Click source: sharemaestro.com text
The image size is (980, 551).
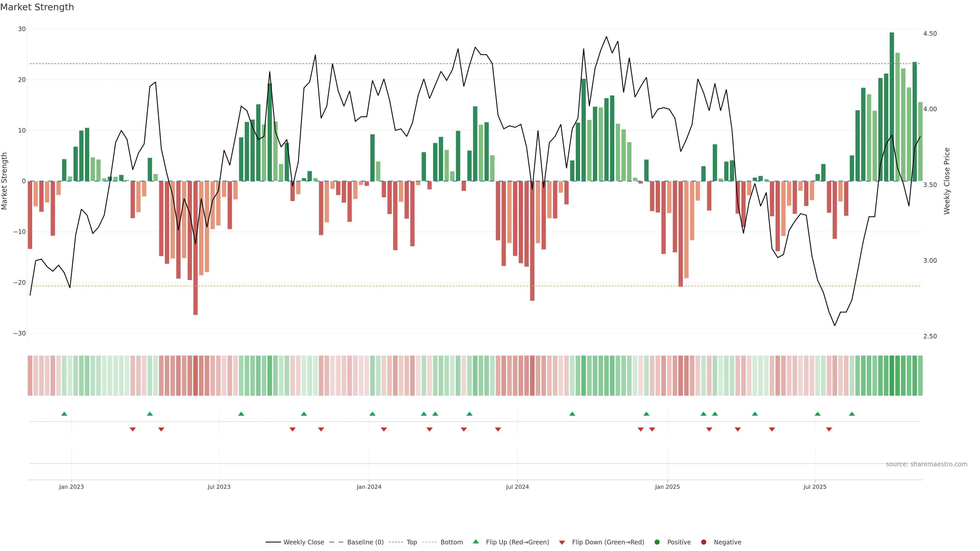[x=926, y=464]
